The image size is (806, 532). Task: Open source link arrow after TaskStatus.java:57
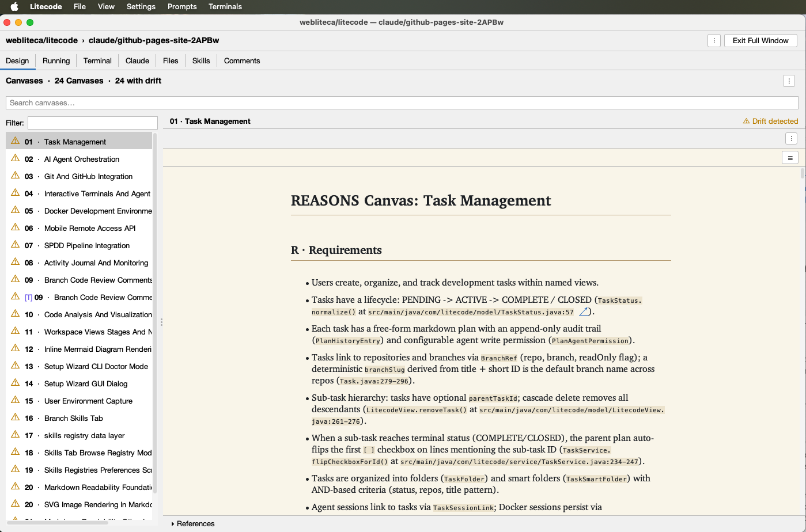pyautogui.click(x=584, y=311)
